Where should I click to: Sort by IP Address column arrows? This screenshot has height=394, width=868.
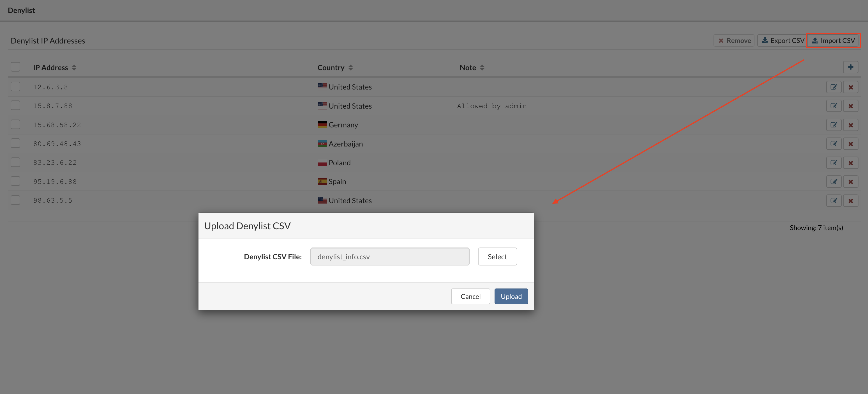[74, 67]
